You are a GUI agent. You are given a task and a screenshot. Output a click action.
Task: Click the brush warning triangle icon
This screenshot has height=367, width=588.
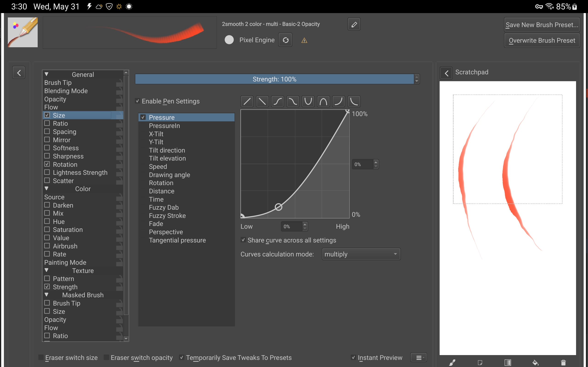304,41
